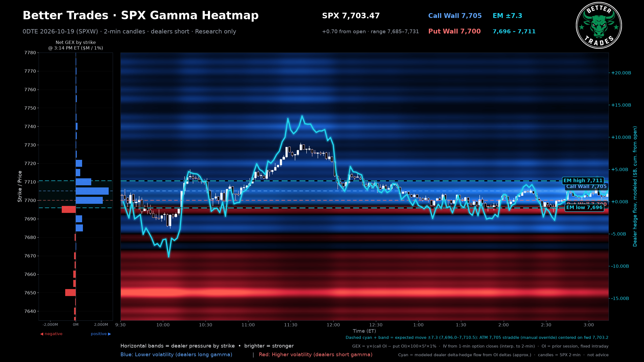The image size is (644, 362).
Task: Click the blue GEX bar at strike 7710
Action: 83,182
